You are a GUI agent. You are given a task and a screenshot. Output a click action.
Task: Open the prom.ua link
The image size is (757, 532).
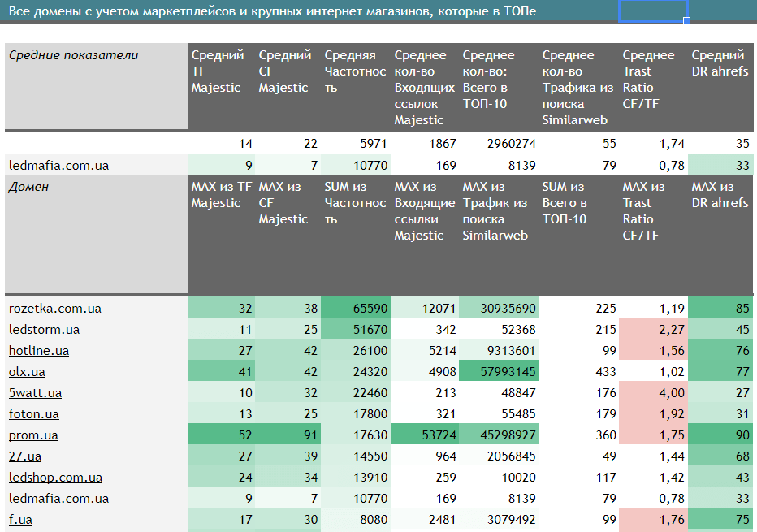click(x=33, y=435)
